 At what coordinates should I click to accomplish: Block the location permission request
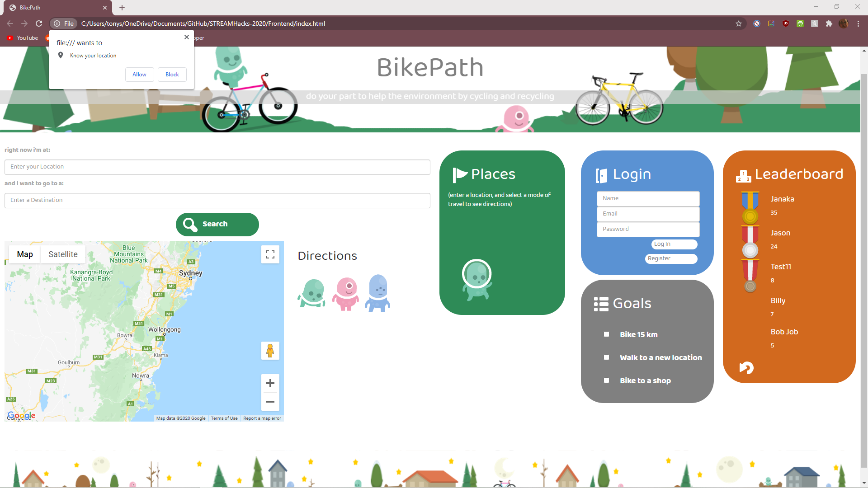pos(172,75)
